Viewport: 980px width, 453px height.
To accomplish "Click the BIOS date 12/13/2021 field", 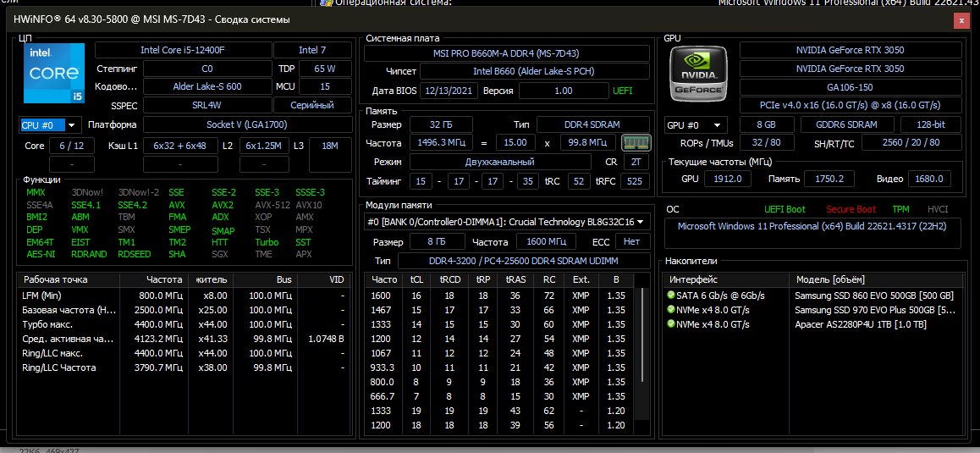I will pos(449,91).
